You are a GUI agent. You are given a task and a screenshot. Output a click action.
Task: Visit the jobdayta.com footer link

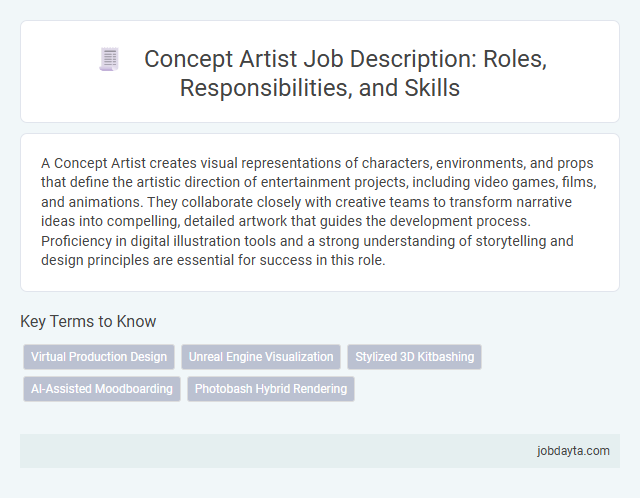tap(573, 451)
